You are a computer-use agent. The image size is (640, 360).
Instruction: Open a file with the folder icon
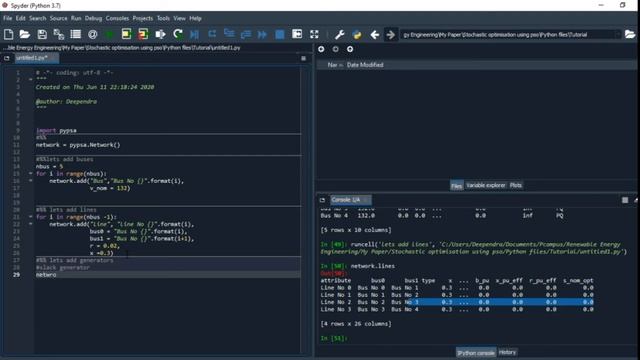25,35
